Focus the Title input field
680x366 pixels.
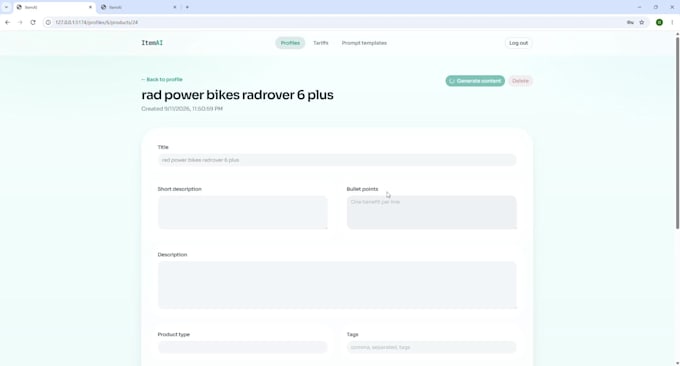(337, 160)
